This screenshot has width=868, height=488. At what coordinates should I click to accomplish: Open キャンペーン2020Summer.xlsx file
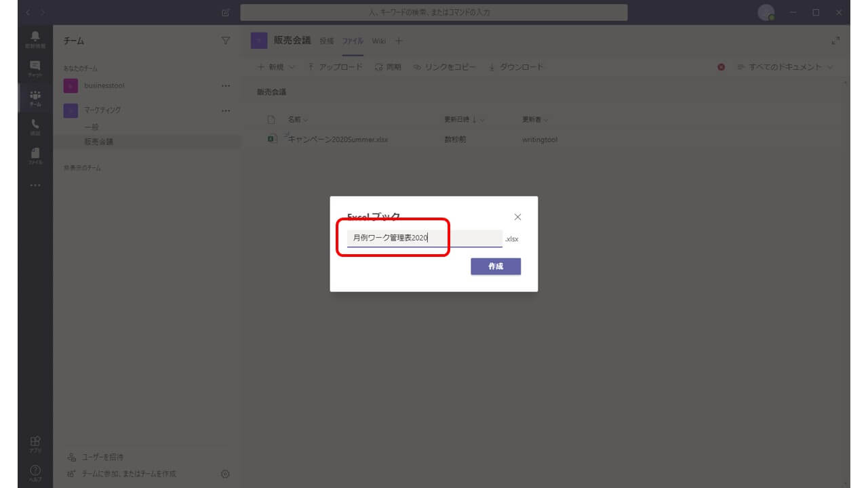[x=338, y=140]
